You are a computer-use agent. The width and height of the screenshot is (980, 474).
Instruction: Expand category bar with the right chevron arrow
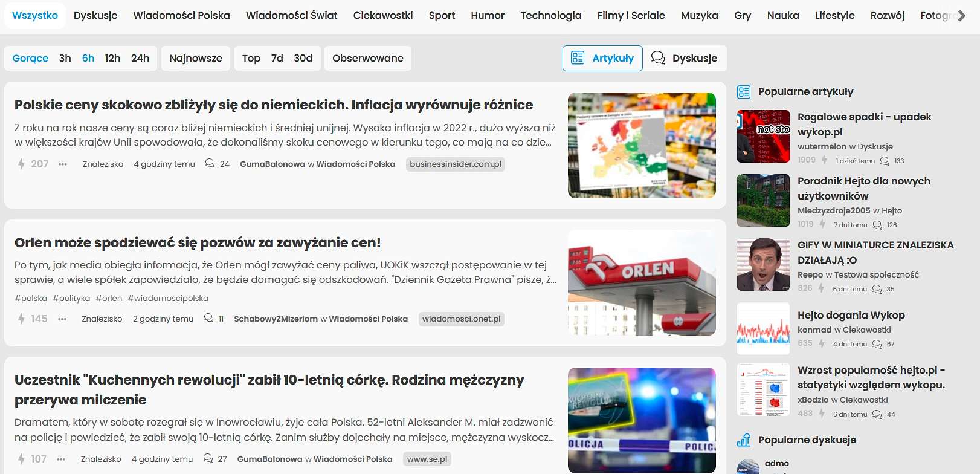pyautogui.click(x=962, y=15)
